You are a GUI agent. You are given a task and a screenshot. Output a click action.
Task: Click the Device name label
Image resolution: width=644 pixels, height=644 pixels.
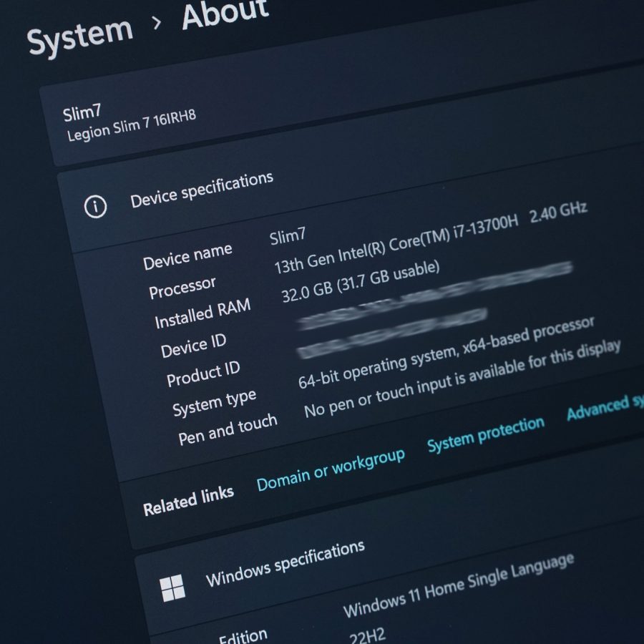[x=187, y=256]
